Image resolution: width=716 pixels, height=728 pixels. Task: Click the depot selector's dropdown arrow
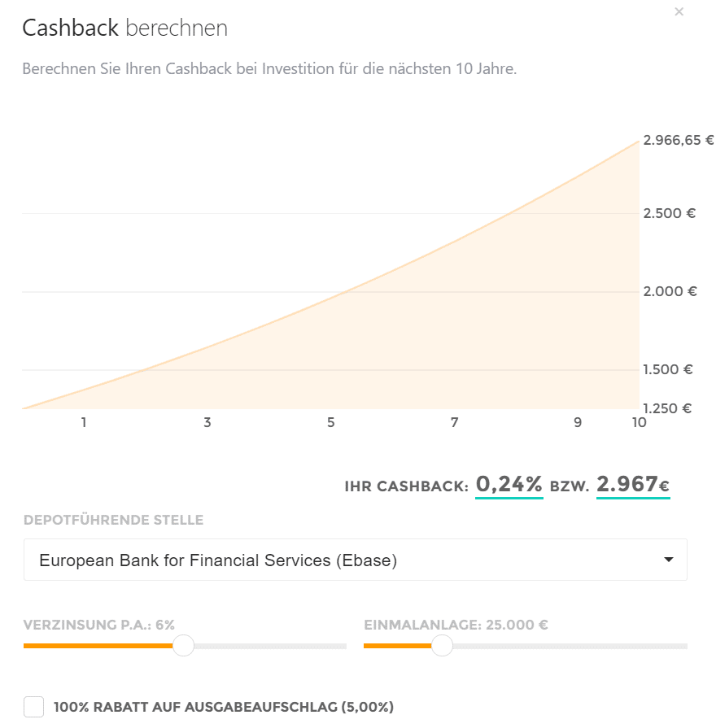(x=668, y=560)
